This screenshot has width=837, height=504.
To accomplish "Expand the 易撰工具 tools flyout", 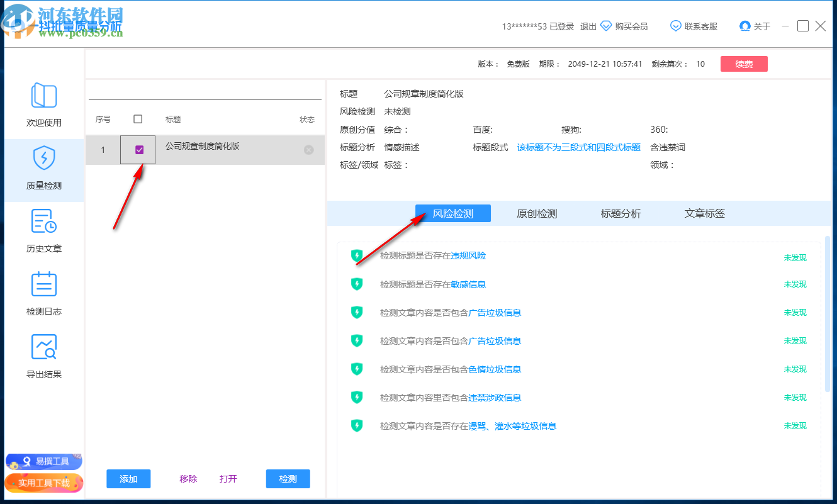I will [43, 461].
